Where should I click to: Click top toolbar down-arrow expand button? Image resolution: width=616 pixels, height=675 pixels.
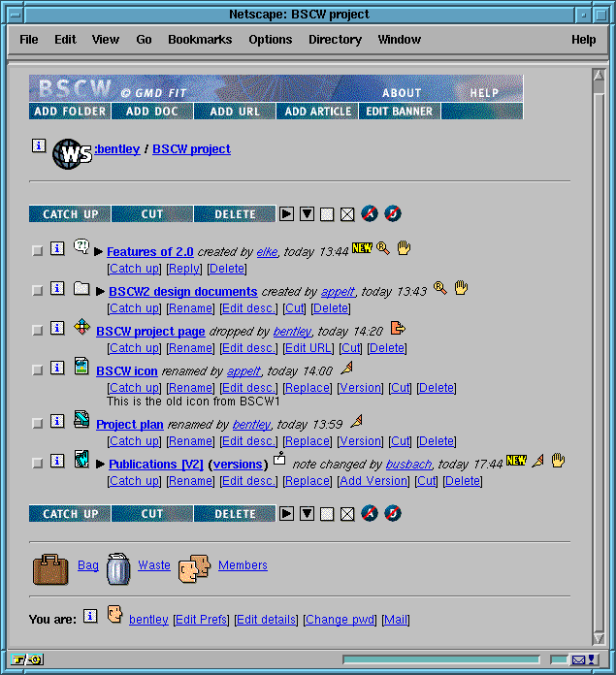307,214
